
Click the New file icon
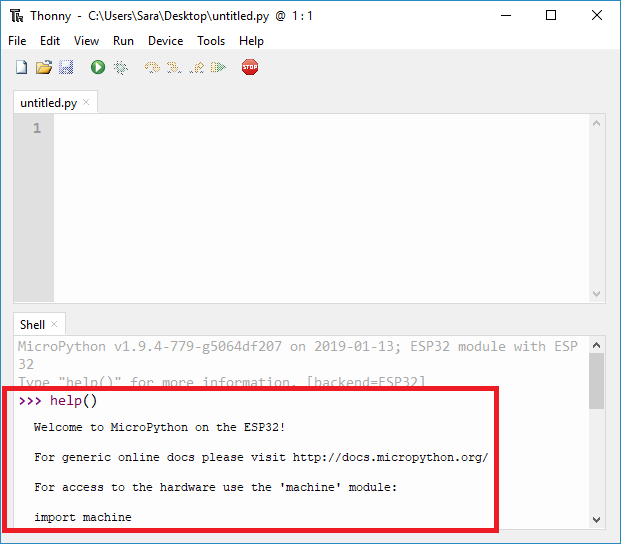(x=21, y=67)
